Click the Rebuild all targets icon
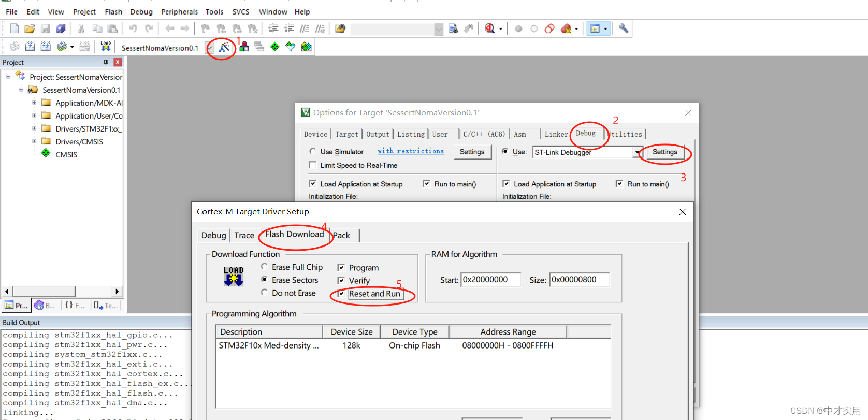 [46, 47]
